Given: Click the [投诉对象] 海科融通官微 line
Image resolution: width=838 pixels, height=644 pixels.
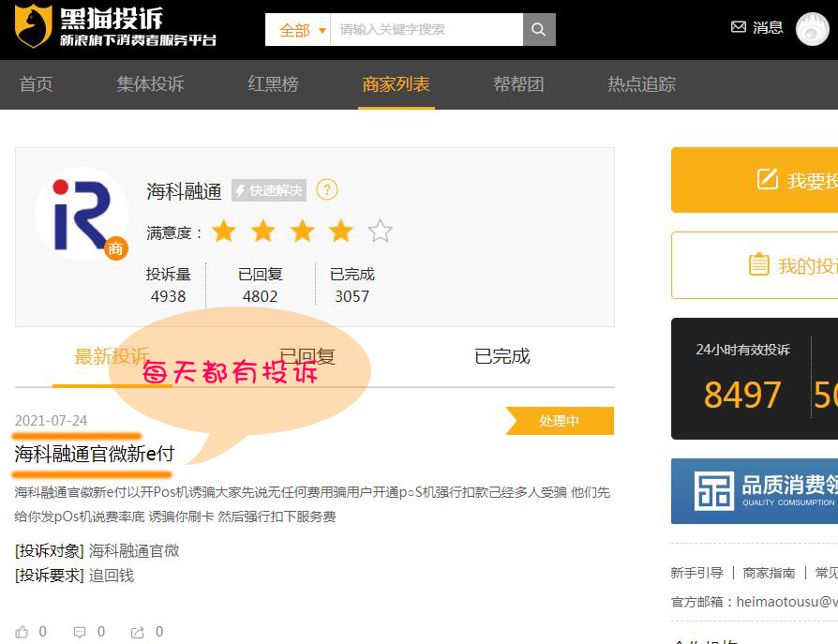Looking at the screenshot, I should click(97, 550).
